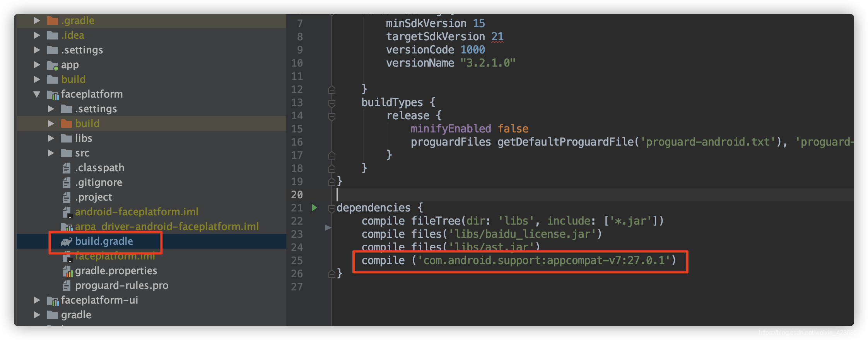This screenshot has height=340, width=868.
Task: Click the android-faceplatform.iml file icon
Action: click(x=67, y=212)
